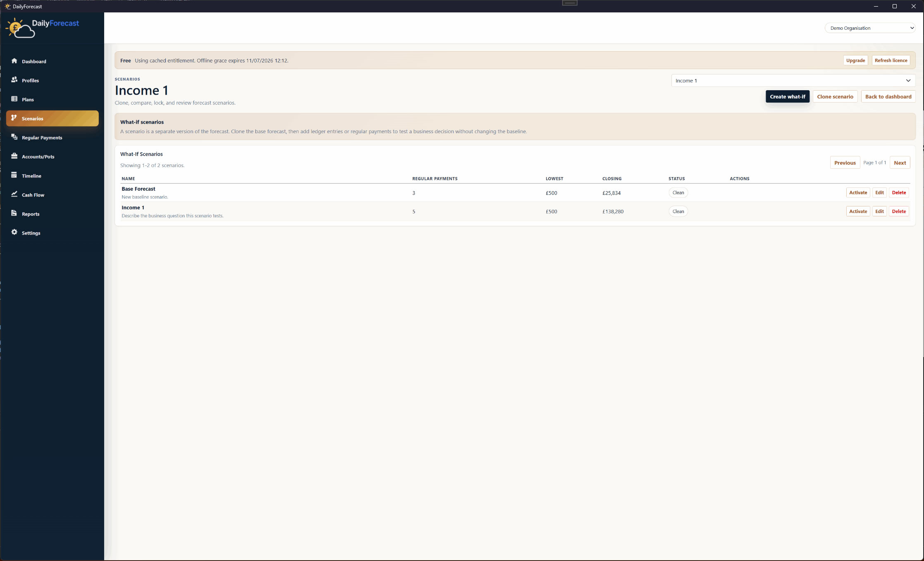Delete the Base Forecast scenario
This screenshot has height=561, width=924.
pyautogui.click(x=899, y=192)
